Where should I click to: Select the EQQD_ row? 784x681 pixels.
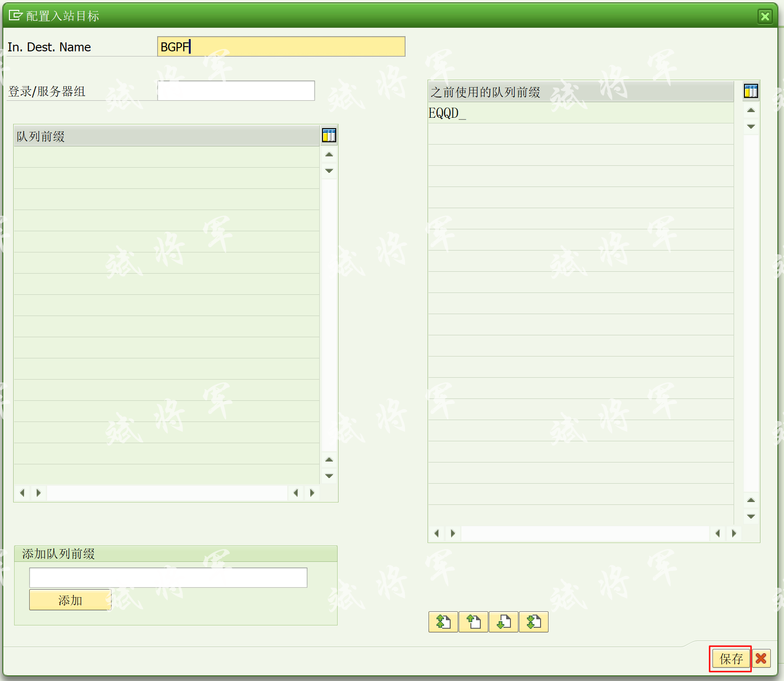[581, 113]
